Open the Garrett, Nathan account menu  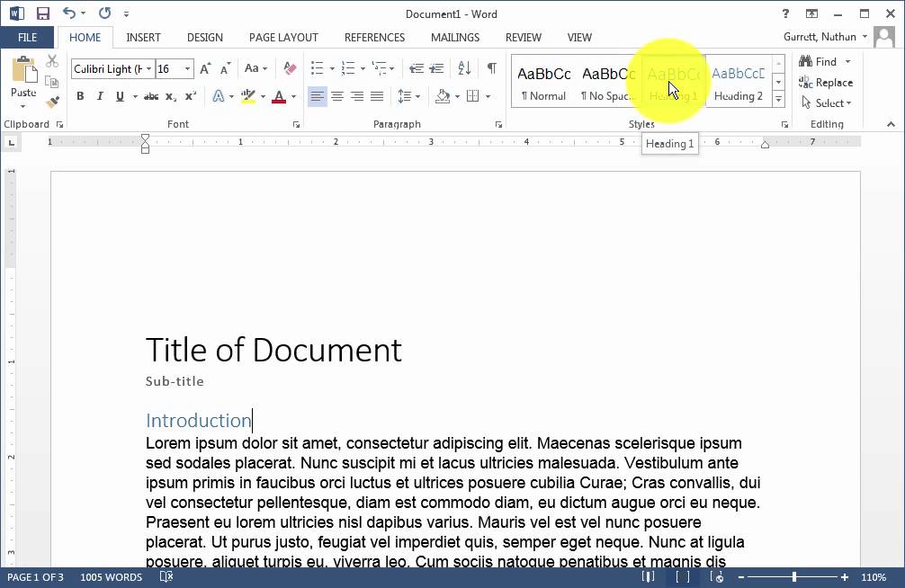[825, 37]
